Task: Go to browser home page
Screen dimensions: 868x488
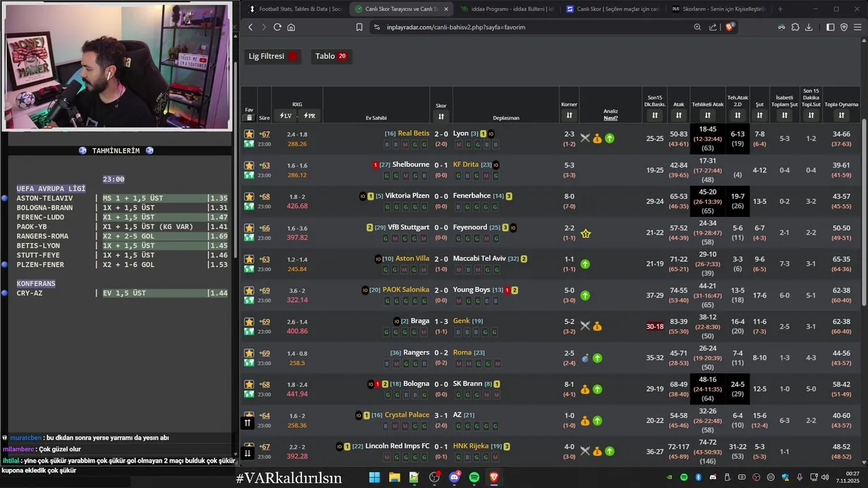Action: [x=291, y=27]
